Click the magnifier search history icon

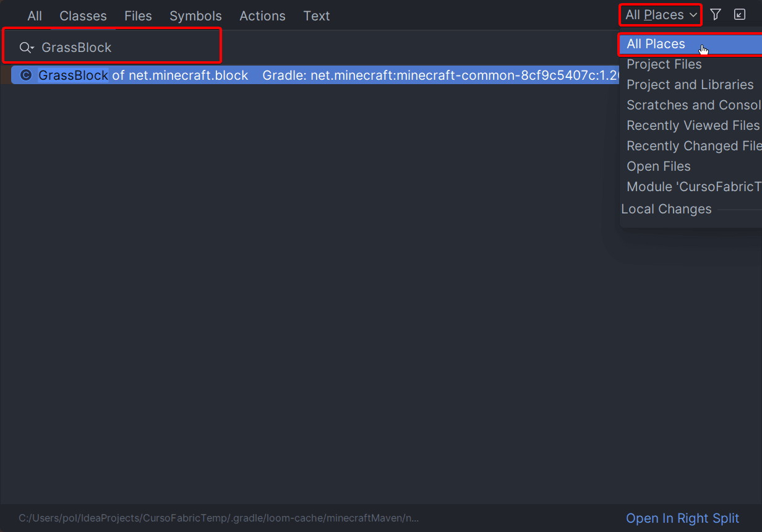pos(26,48)
